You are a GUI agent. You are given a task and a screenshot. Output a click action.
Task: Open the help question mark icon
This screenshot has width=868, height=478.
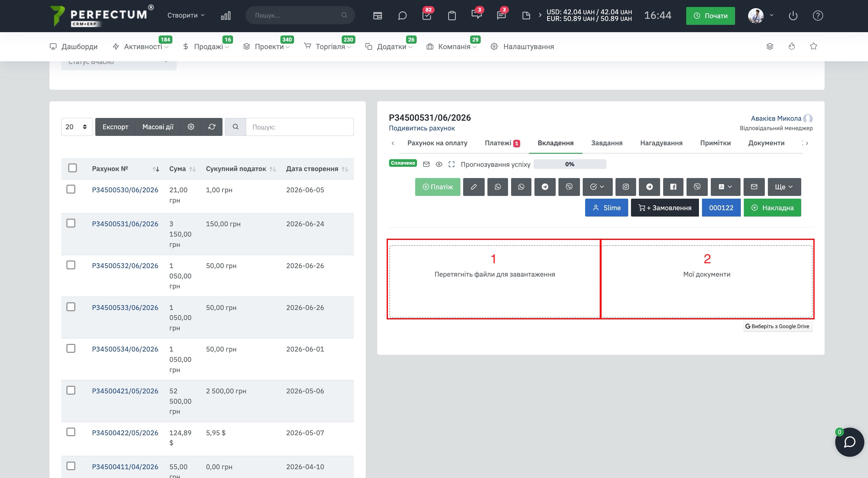818,15
